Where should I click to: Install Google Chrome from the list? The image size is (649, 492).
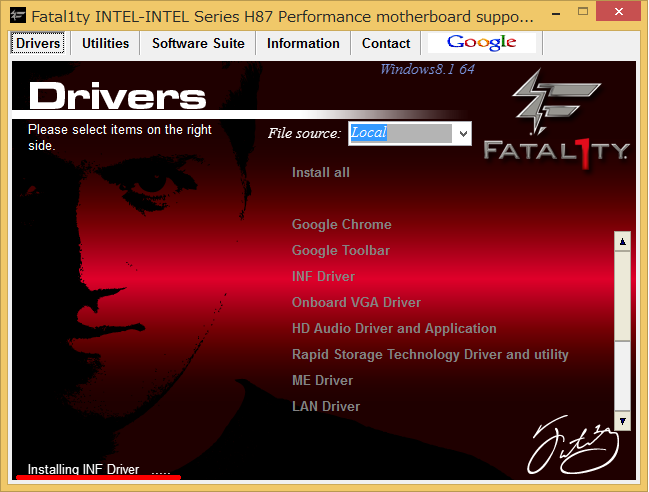pyautogui.click(x=342, y=224)
